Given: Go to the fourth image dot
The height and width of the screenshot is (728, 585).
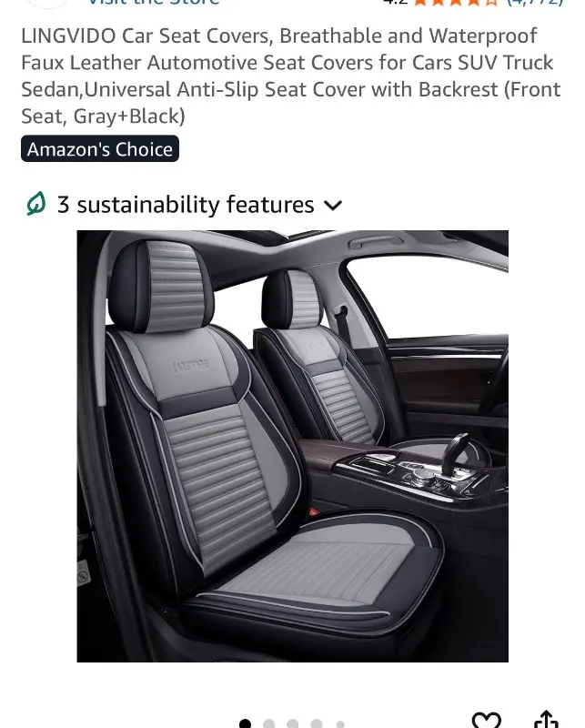Looking at the screenshot, I should pos(317,723).
